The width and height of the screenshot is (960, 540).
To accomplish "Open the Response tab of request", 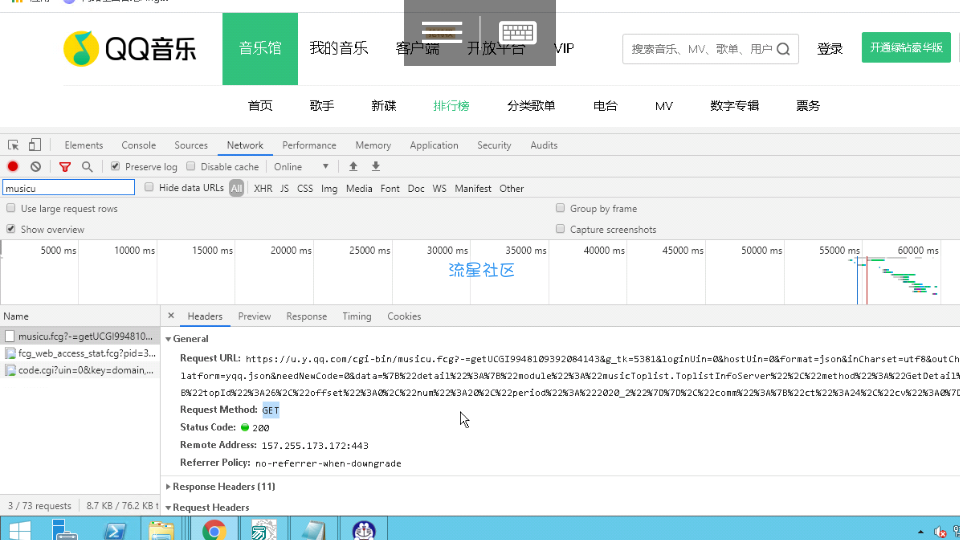I will (306, 317).
